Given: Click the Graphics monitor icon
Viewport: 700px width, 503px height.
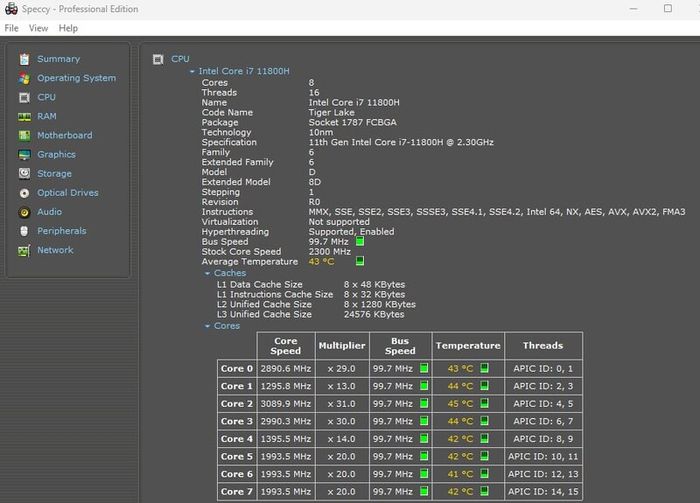Looking at the screenshot, I should click(x=24, y=155).
